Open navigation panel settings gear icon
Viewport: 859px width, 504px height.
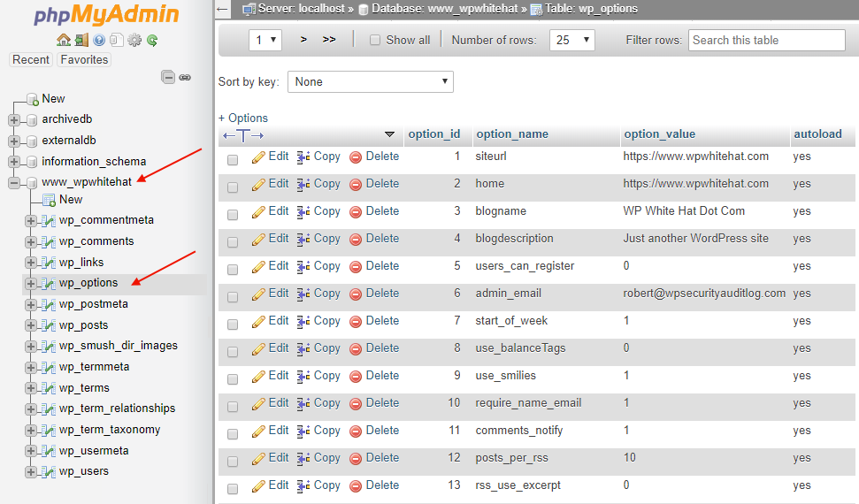134,40
